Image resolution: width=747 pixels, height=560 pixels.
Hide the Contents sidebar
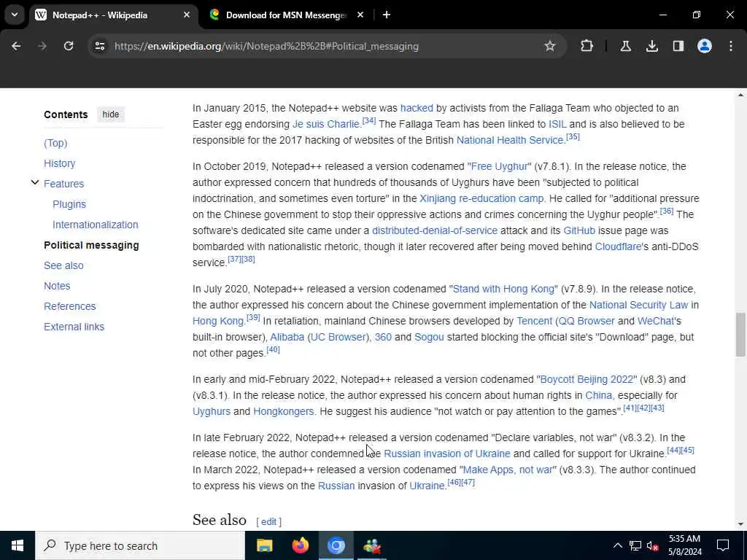pyautogui.click(x=111, y=114)
